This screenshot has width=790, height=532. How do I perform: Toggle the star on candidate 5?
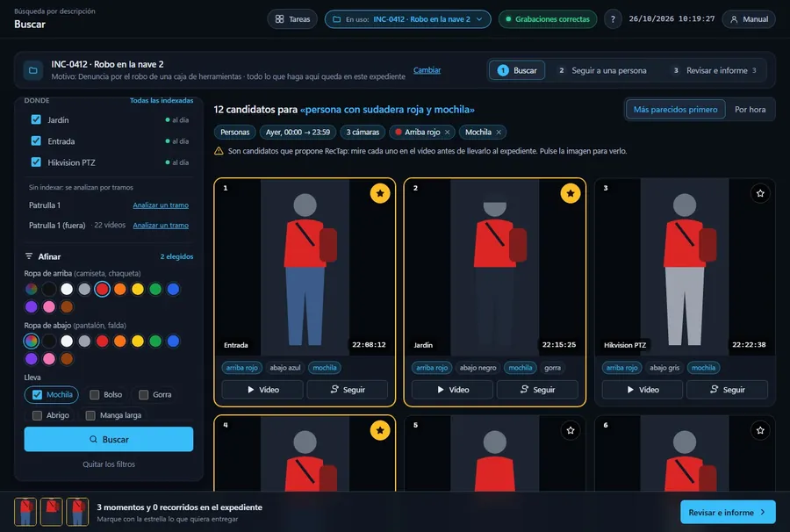pos(570,430)
